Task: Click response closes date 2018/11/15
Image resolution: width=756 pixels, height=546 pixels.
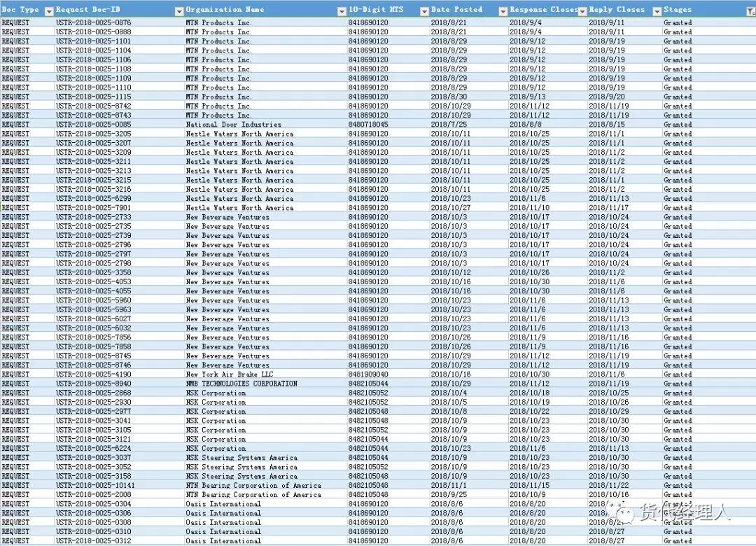Action: tap(529, 485)
